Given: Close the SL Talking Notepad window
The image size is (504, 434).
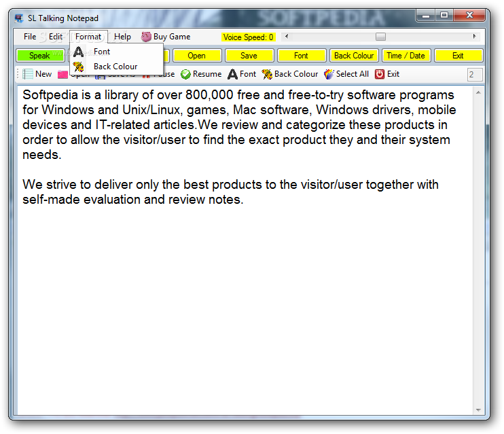Looking at the screenshot, I should tap(469, 16).
